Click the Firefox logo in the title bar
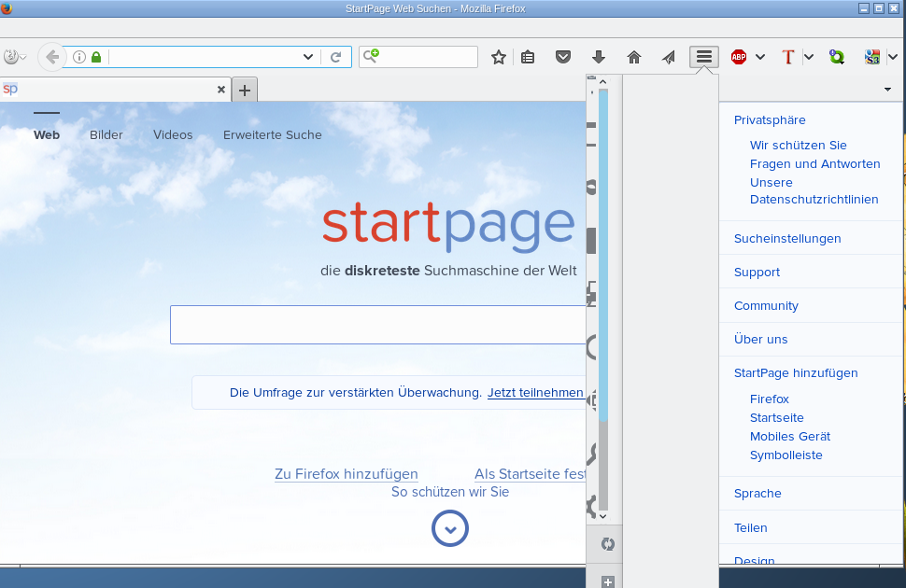 7,8
